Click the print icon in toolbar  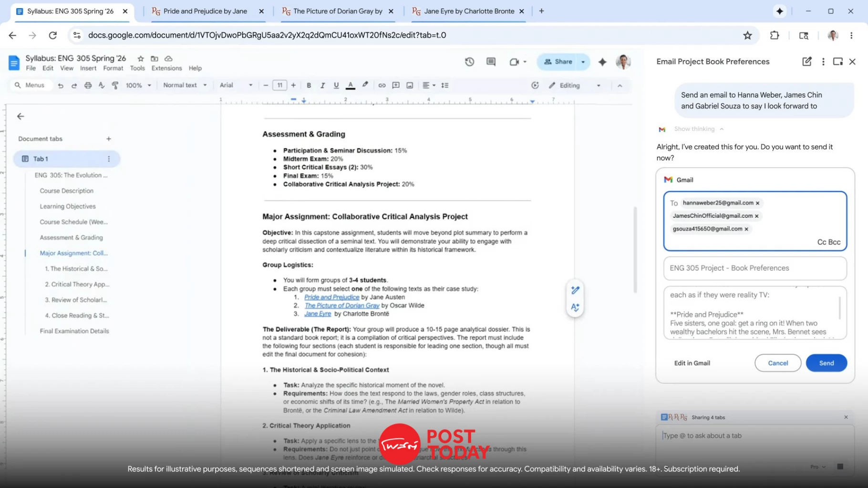[x=88, y=85]
